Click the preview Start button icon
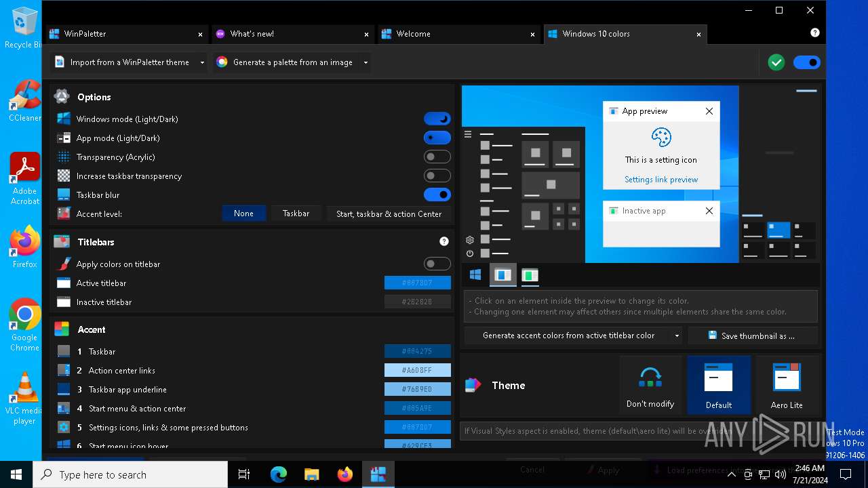Screen dimensions: 868x488 (x=475, y=274)
